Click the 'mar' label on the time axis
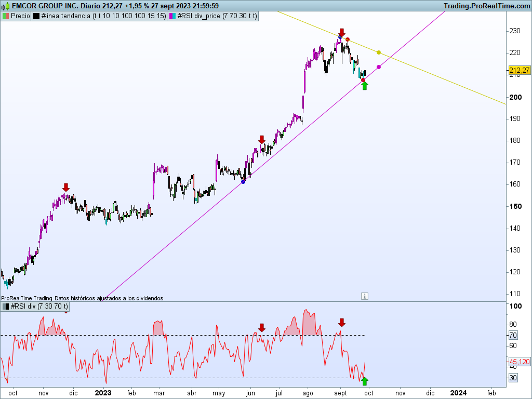Image resolution: width=532 pixels, height=399 pixels. 159,393
